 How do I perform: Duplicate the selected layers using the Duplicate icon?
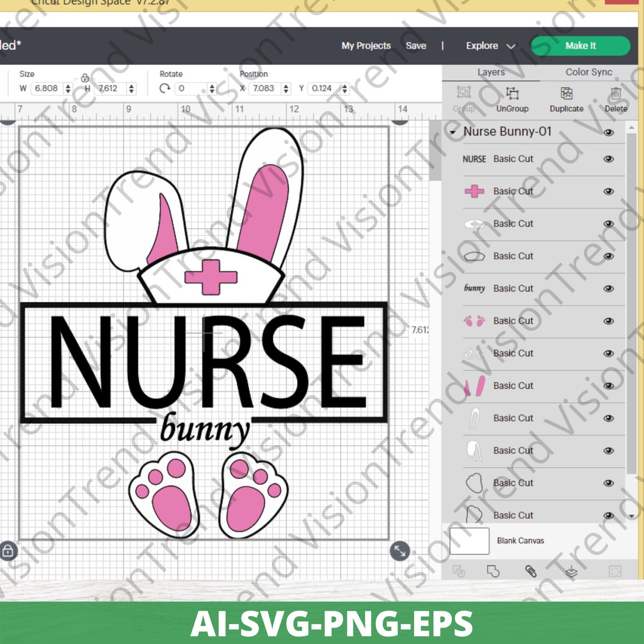pos(565,96)
